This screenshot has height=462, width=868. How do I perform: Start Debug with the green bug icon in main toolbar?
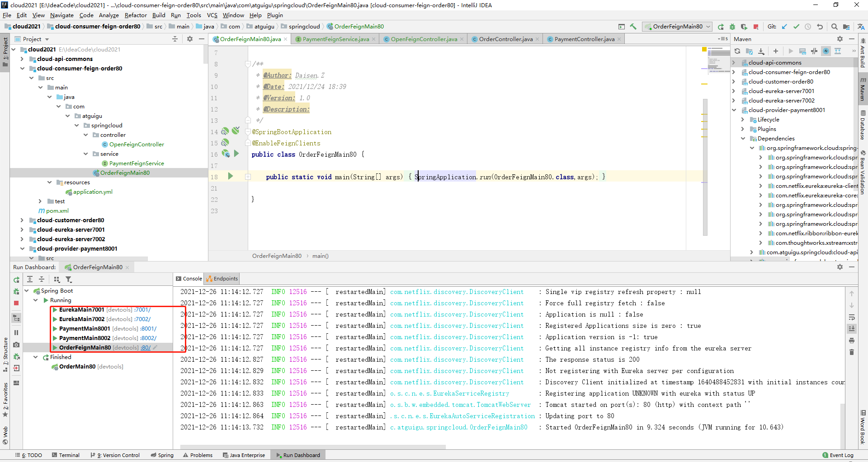[x=732, y=27]
